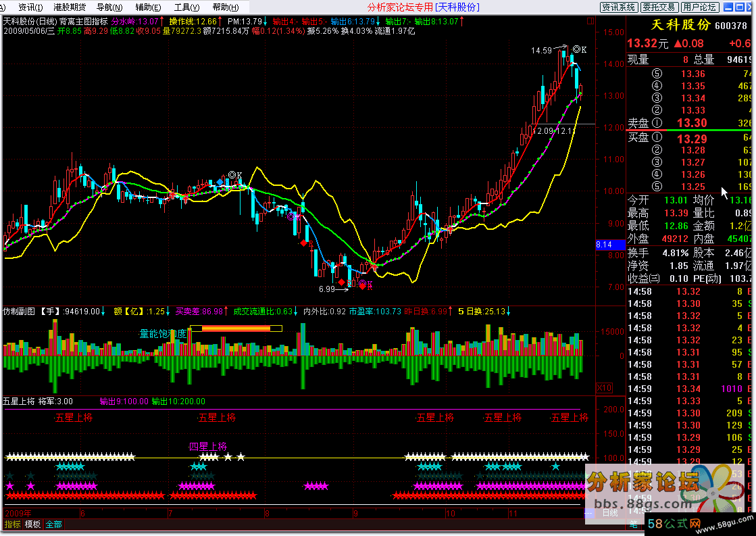Click the 2009年 label on the time axis
Image resolution: width=756 pixels, height=536 pixels.
18,513
